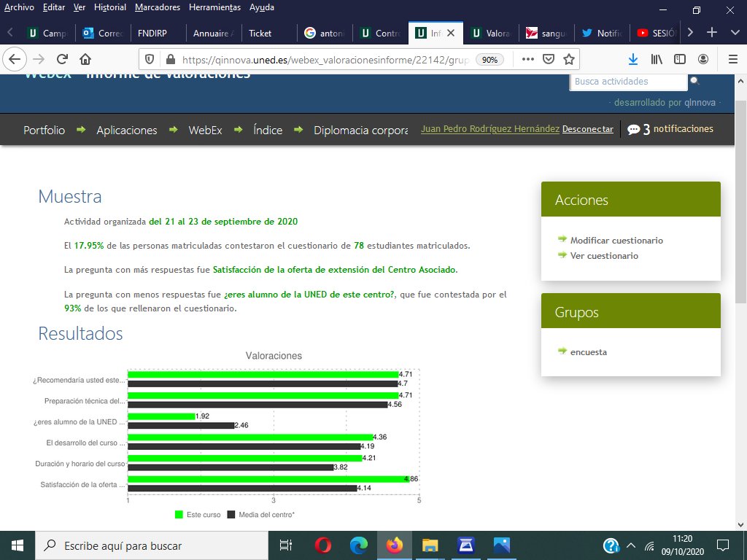Click the Ver cuestionario action
Screen dimensions: 747x560
[604, 256]
